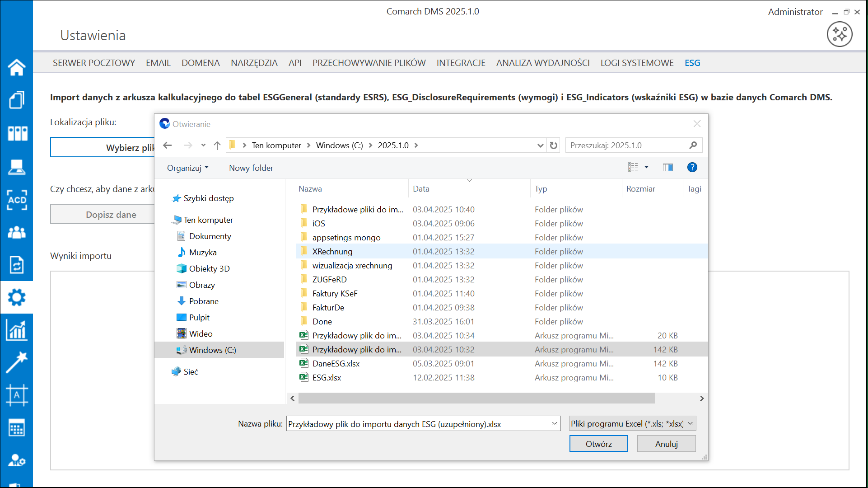Click the horizontal scrollbar in file list

click(476, 398)
